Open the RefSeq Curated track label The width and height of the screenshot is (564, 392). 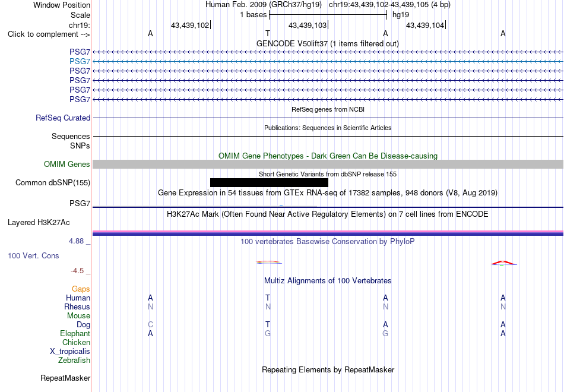(x=63, y=118)
